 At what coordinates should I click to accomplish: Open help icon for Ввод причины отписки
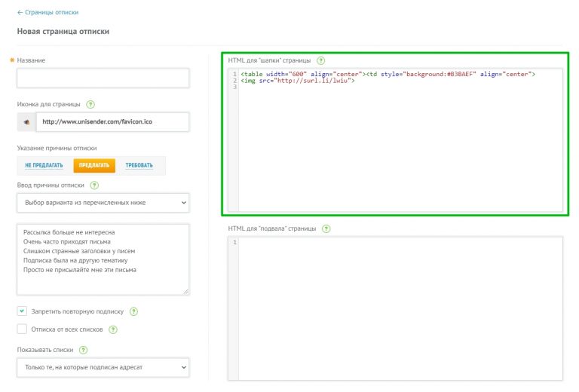pos(94,185)
